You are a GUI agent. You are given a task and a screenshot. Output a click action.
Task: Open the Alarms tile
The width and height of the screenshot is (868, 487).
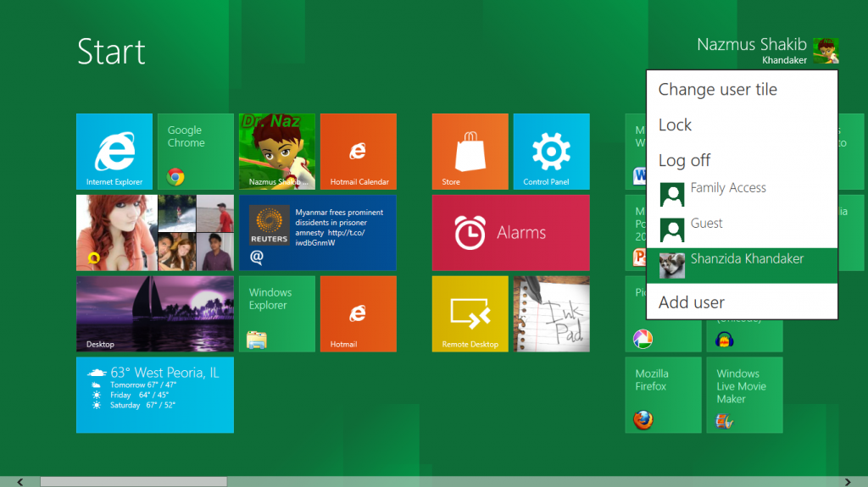click(511, 232)
